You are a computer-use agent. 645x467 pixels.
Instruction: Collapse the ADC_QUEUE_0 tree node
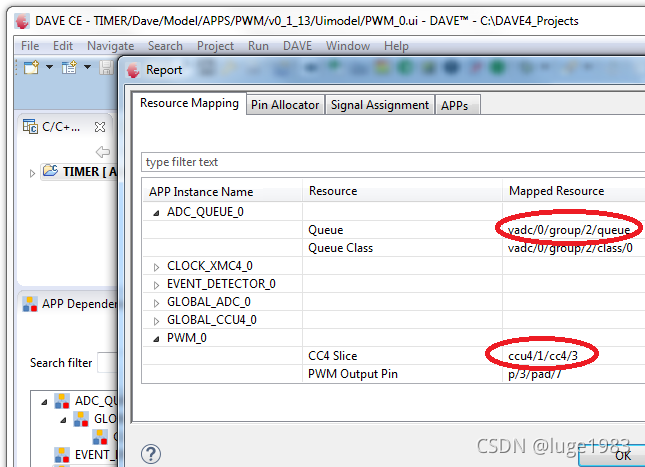[x=156, y=213]
